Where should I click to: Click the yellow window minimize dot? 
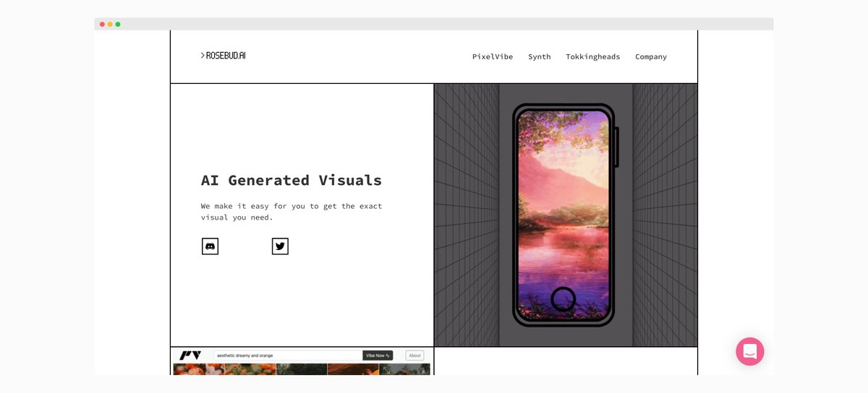point(110,25)
